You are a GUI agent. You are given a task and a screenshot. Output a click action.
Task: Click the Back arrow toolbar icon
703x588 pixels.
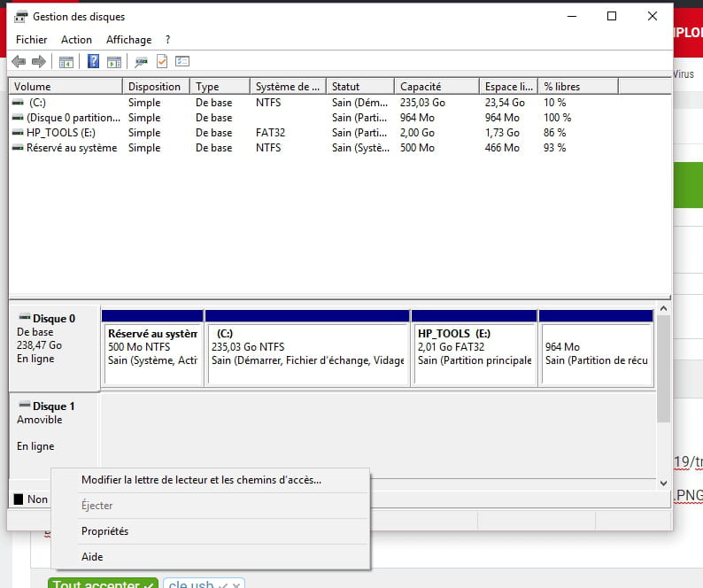[x=19, y=62]
